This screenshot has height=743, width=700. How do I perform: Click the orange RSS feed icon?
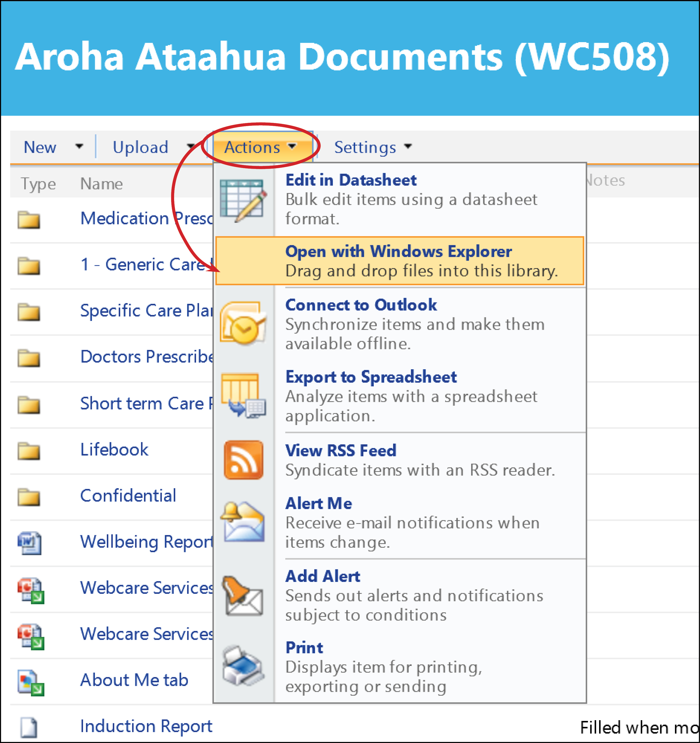pos(243,460)
